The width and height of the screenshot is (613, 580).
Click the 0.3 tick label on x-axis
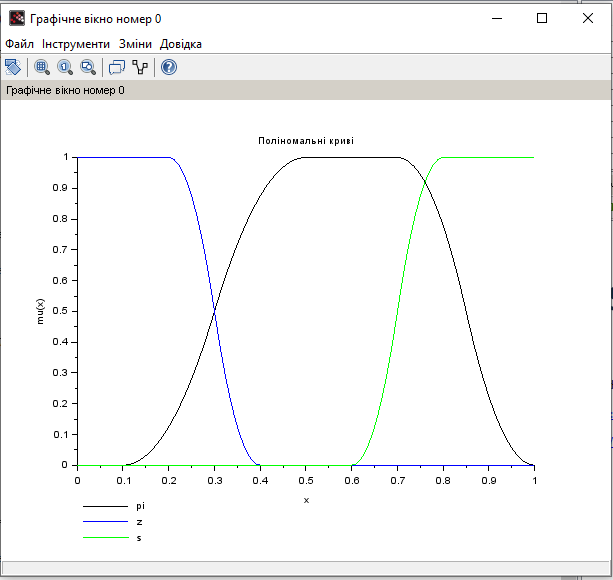[215, 481]
